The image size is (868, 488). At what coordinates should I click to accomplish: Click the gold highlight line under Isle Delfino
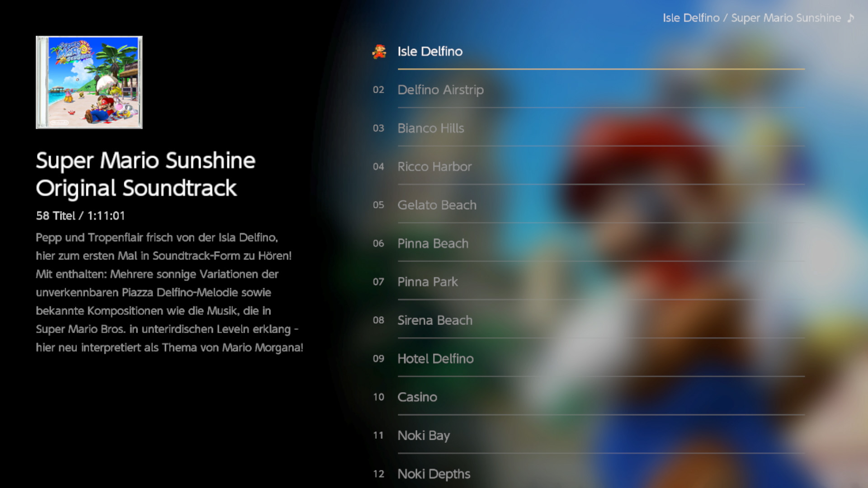[x=601, y=69]
